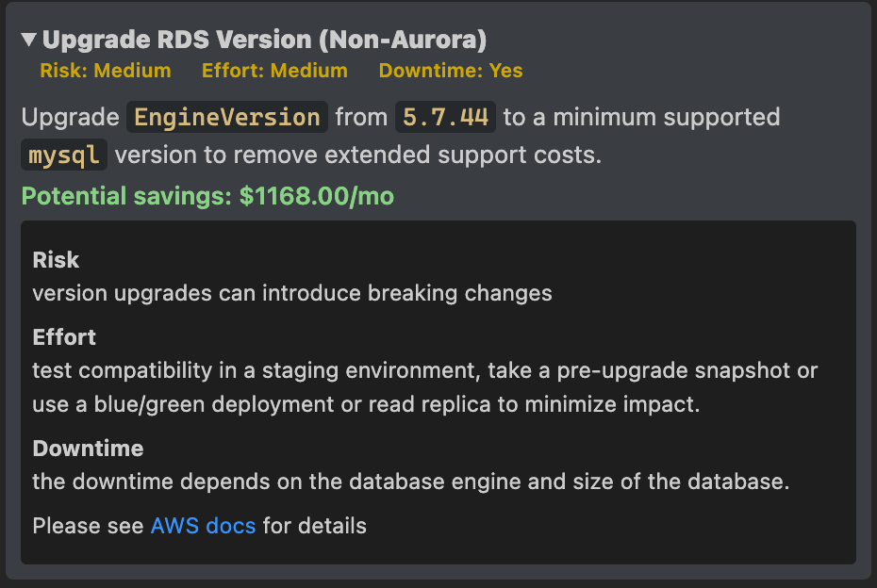The width and height of the screenshot is (877, 588).
Task: Click the EngineVersion code chip
Action: tap(227, 117)
